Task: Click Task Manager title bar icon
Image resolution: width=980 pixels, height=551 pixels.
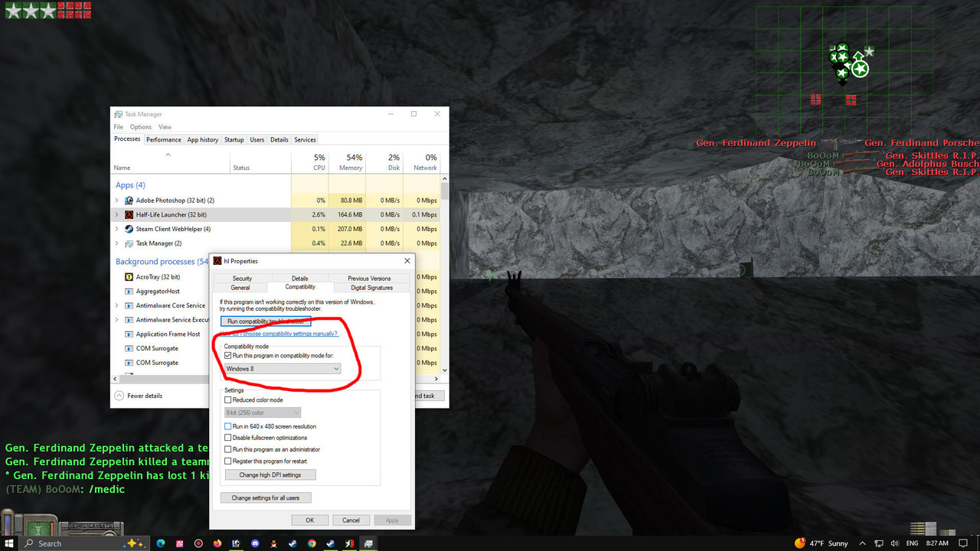Action: pos(119,114)
